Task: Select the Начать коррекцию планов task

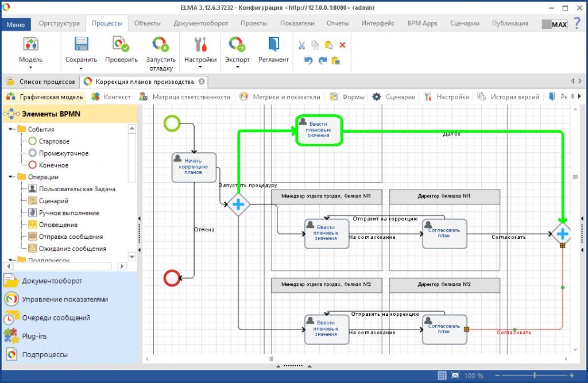Action: pos(194,167)
